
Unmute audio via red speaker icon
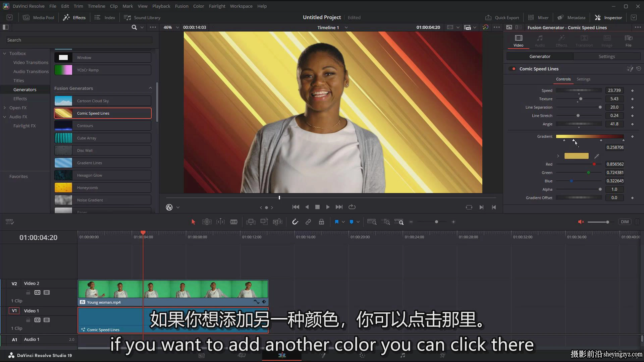[x=581, y=222]
